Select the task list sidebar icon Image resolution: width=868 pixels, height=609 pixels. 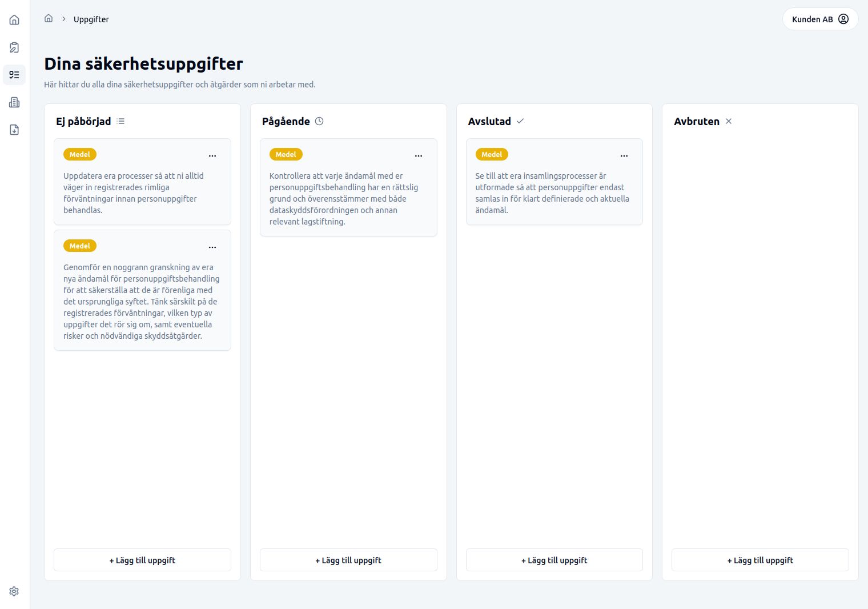pos(14,75)
